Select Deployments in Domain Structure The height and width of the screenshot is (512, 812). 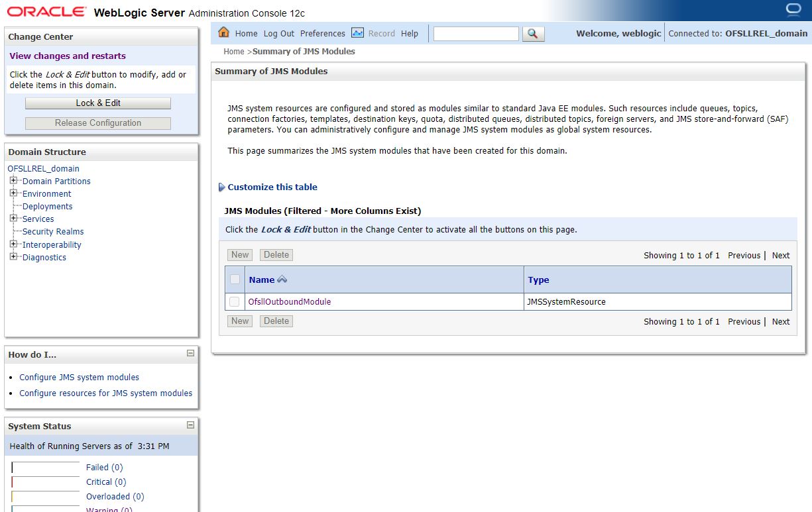click(47, 207)
